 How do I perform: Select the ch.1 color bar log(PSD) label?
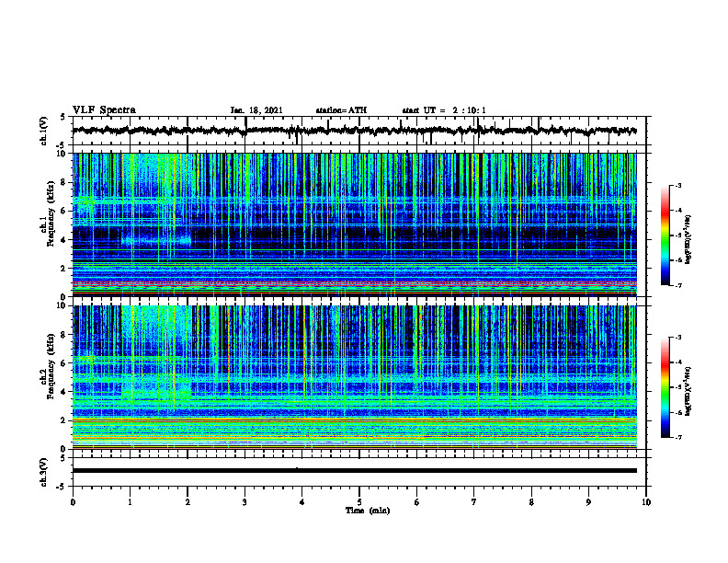(688, 240)
